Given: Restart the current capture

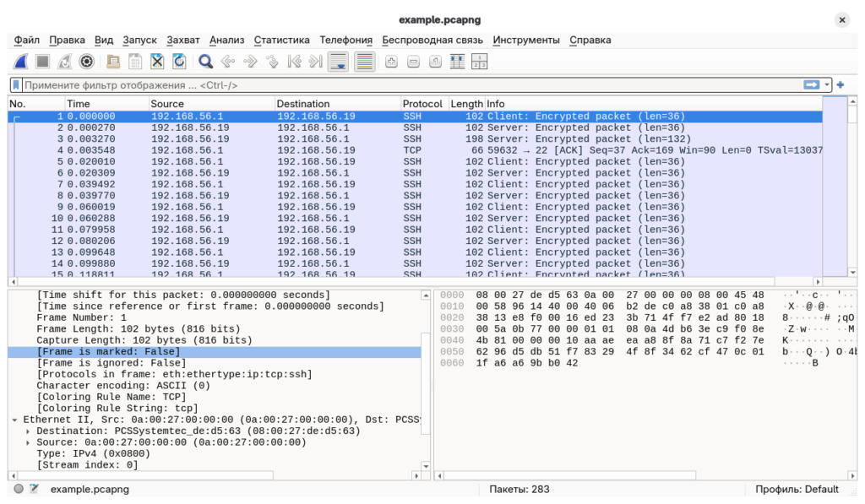Looking at the screenshot, I should click(64, 62).
